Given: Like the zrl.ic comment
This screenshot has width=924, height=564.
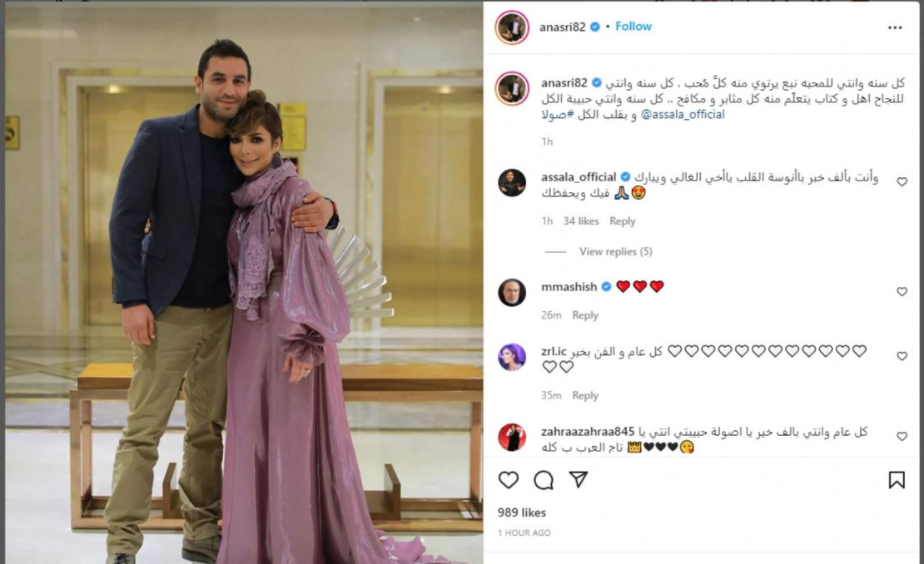Looking at the screenshot, I should 902,356.
